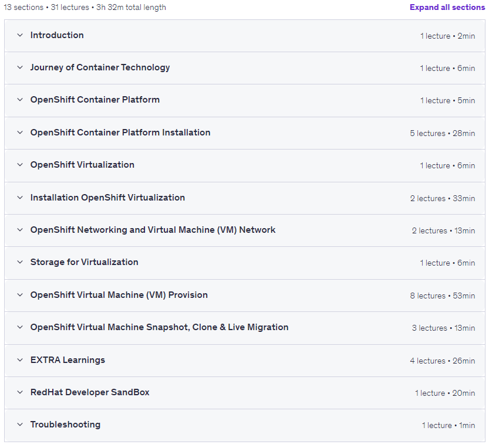Expand Installation OpenShift Virtualization chevron

(x=20, y=198)
